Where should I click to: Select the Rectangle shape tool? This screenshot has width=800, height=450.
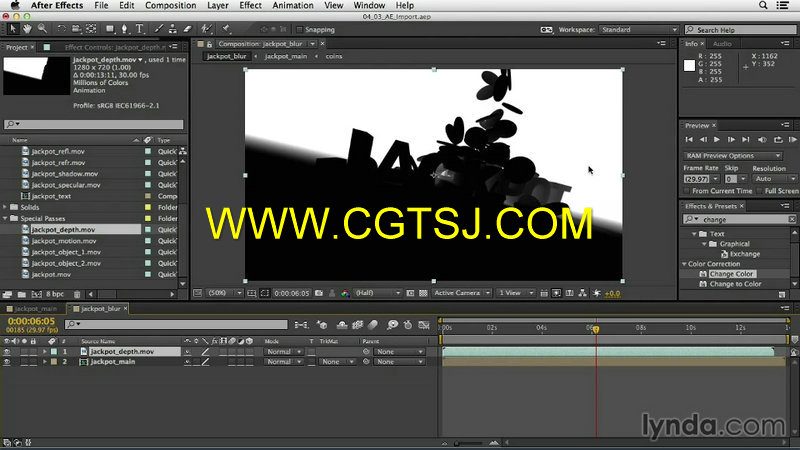pyautogui.click(x=110, y=29)
